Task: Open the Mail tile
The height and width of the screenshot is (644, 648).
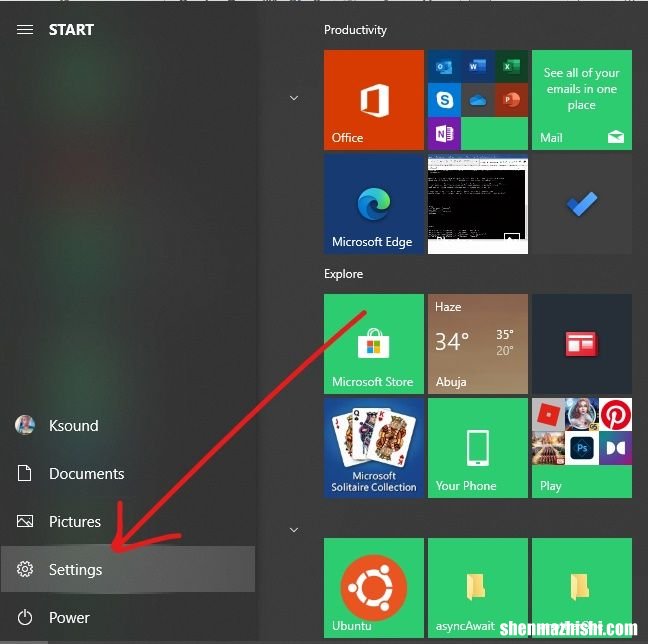Action: pos(581,100)
